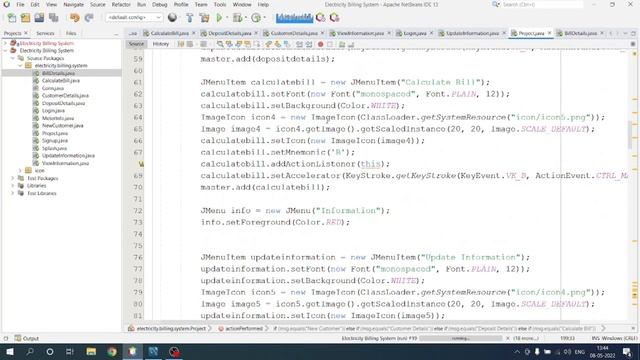Click the Output button in the status bar
The image size is (640, 360).
tap(27, 338)
